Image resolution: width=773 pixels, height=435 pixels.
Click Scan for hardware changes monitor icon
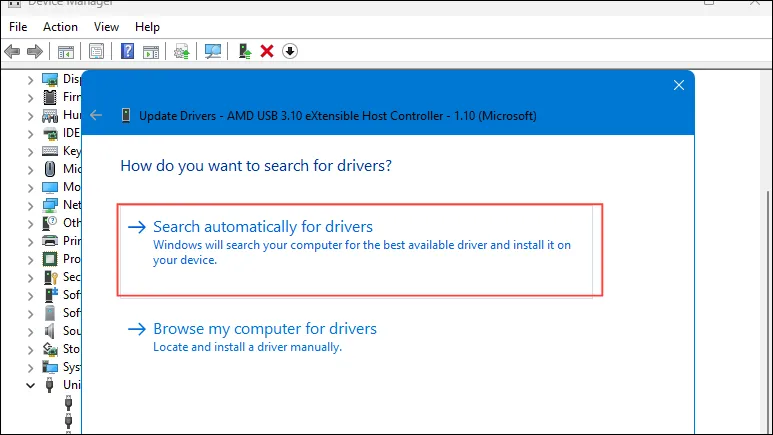click(x=213, y=51)
